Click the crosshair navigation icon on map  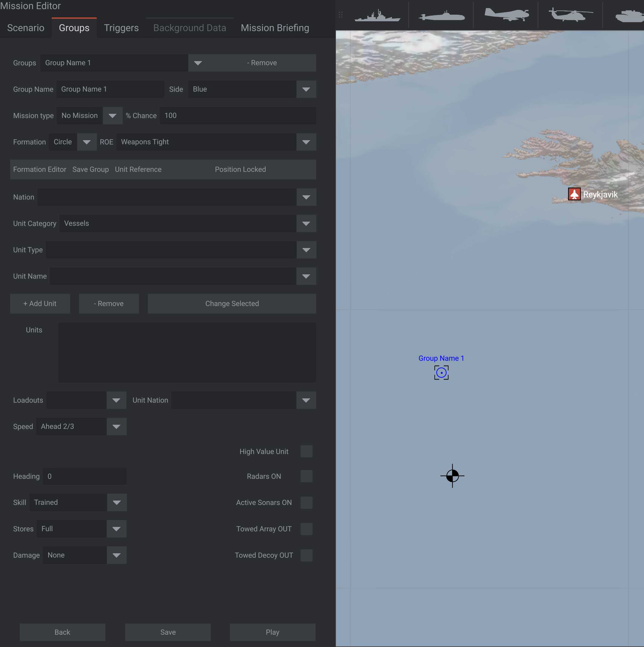pos(452,475)
